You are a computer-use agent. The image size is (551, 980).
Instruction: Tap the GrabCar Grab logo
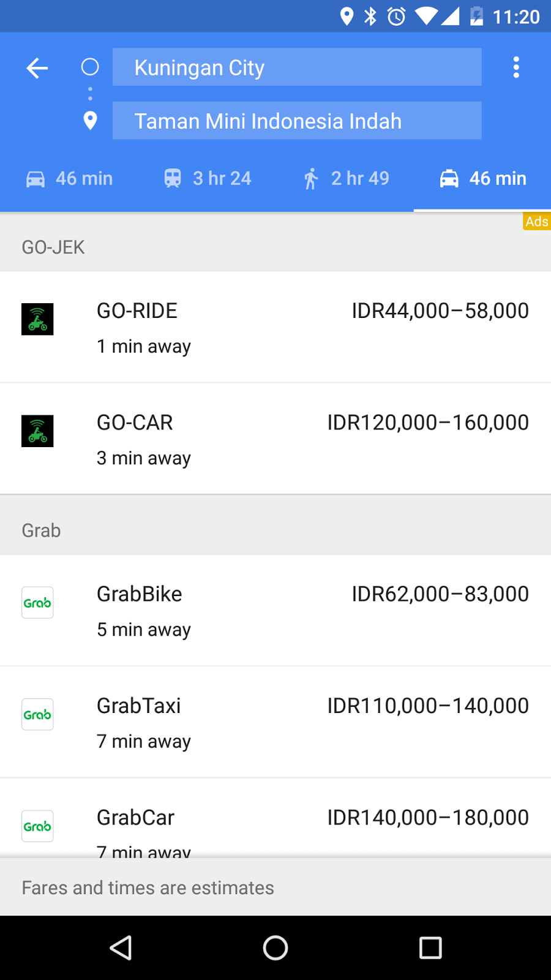(x=37, y=826)
